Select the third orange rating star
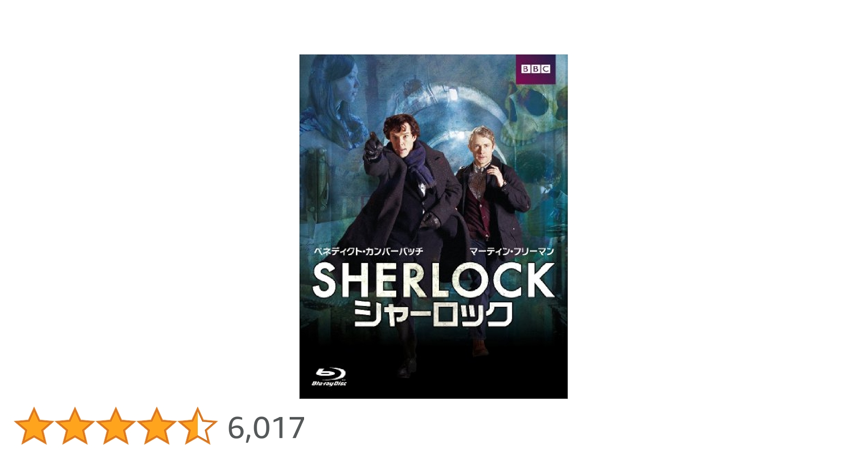The image size is (868, 454). 115,426
